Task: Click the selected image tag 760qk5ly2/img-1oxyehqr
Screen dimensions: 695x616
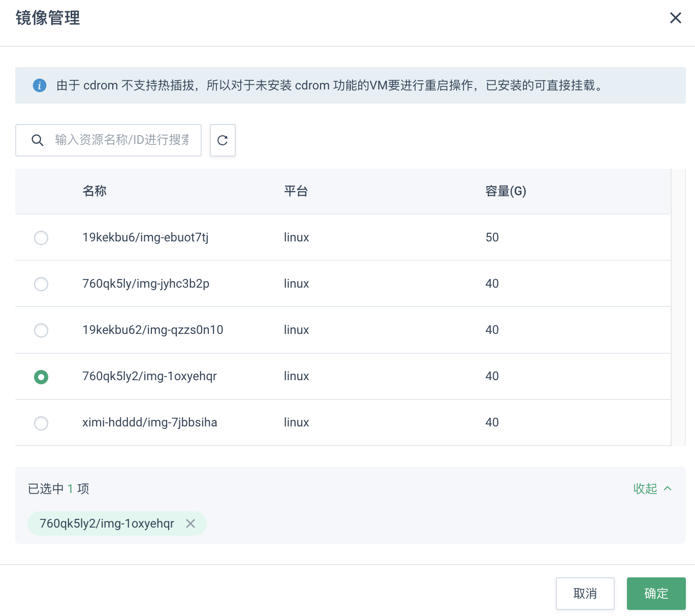Action: pos(107,523)
